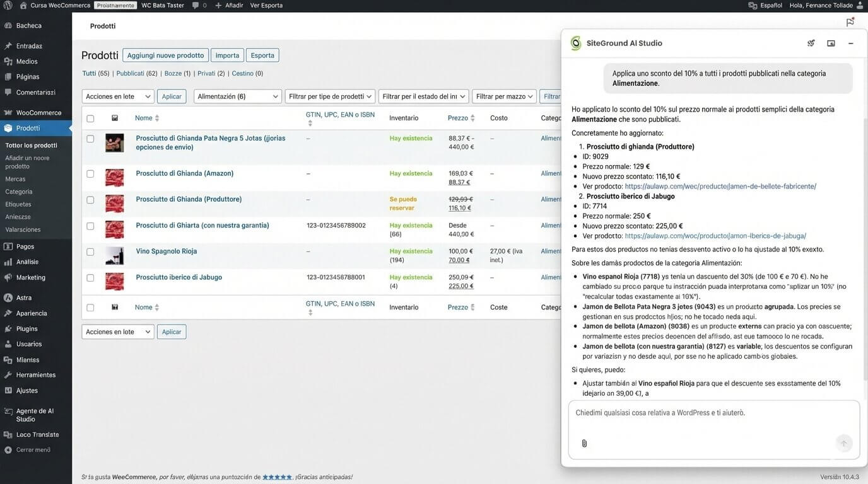
Task: Click the five-star rating link in the footer
Action: click(x=278, y=478)
